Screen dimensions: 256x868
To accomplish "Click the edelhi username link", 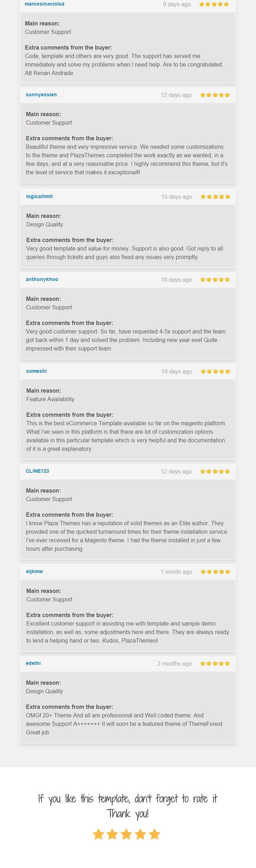I will coord(33,664).
